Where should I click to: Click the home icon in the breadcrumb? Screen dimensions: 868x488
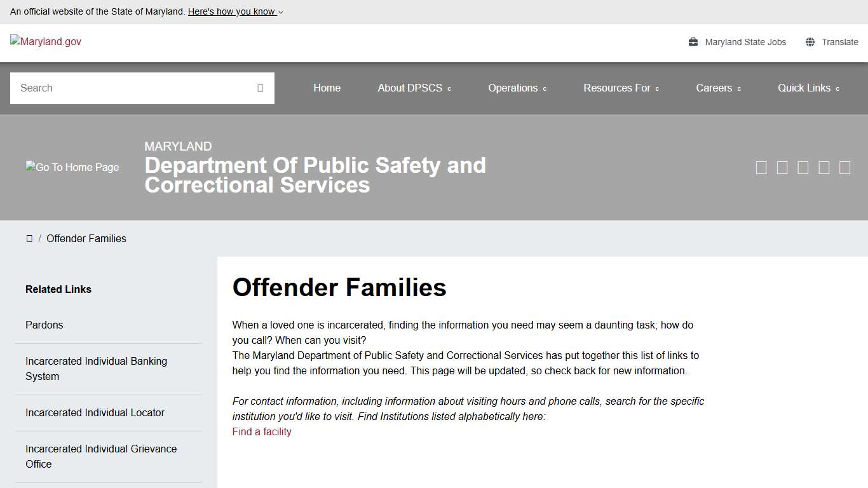click(x=29, y=238)
